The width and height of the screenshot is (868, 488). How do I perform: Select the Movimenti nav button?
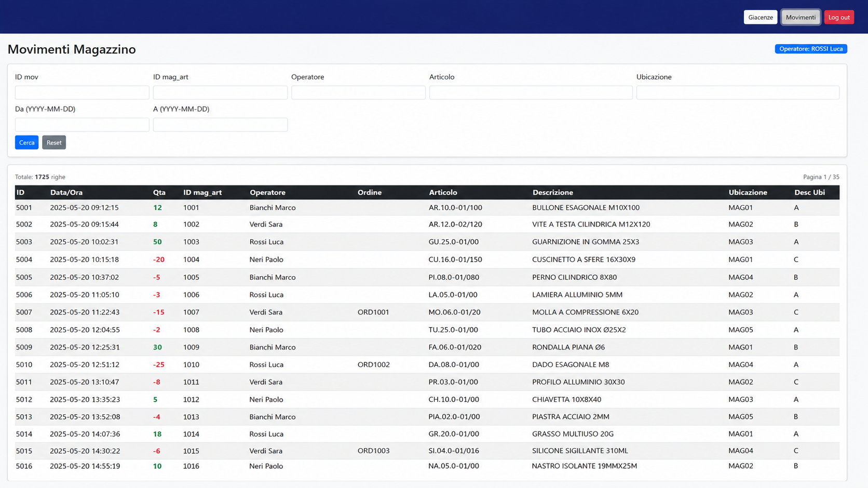pos(801,17)
